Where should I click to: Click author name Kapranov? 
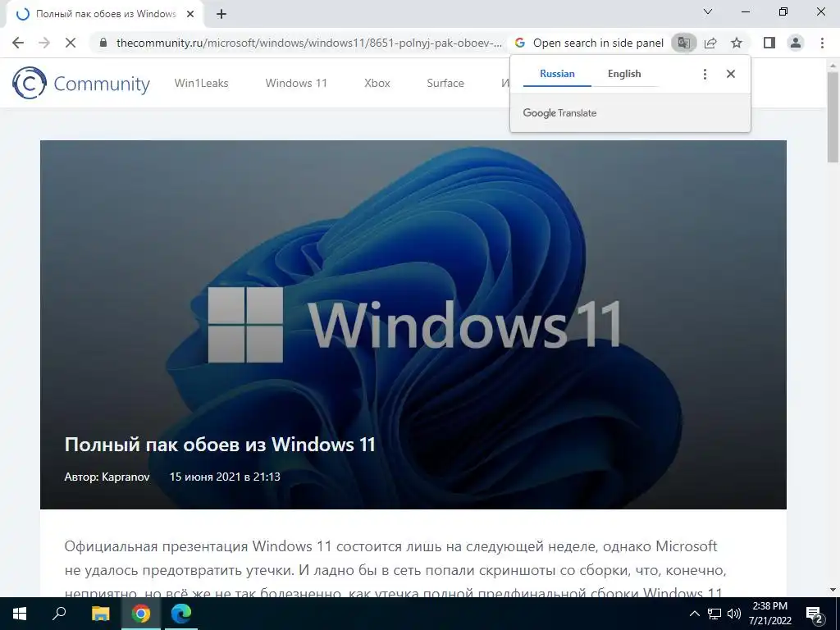coord(126,477)
